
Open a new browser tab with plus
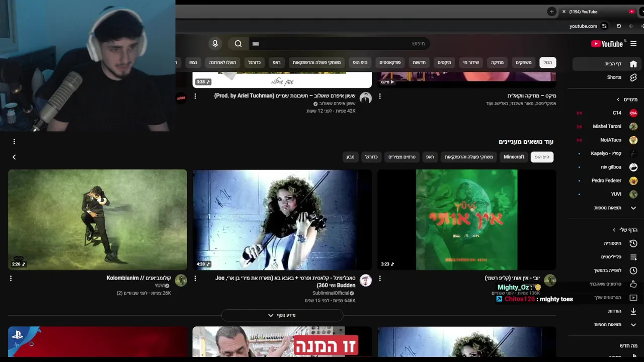tap(552, 12)
